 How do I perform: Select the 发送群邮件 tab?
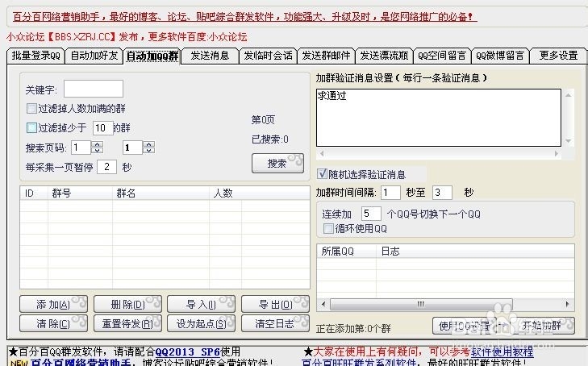click(x=326, y=56)
